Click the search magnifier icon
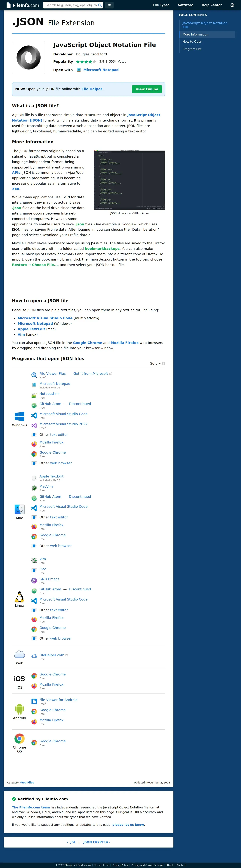This screenshot has height=868, width=241. (100, 5)
